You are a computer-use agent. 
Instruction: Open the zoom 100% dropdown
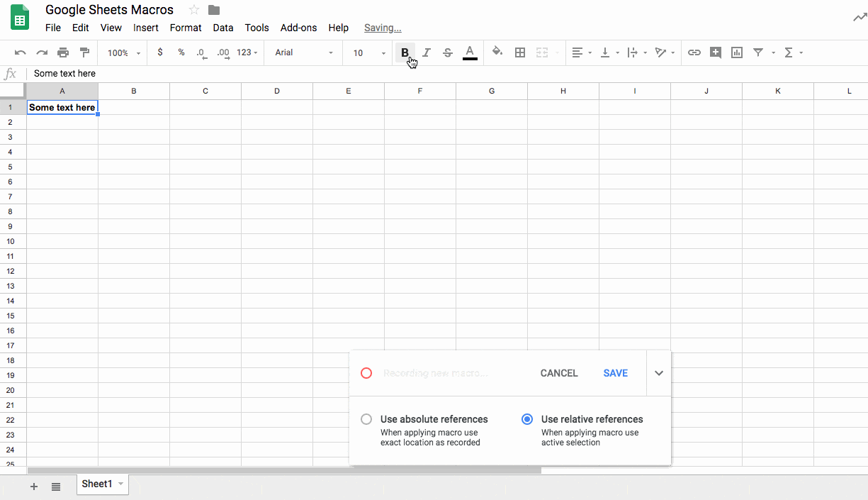pyautogui.click(x=124, y=53)
